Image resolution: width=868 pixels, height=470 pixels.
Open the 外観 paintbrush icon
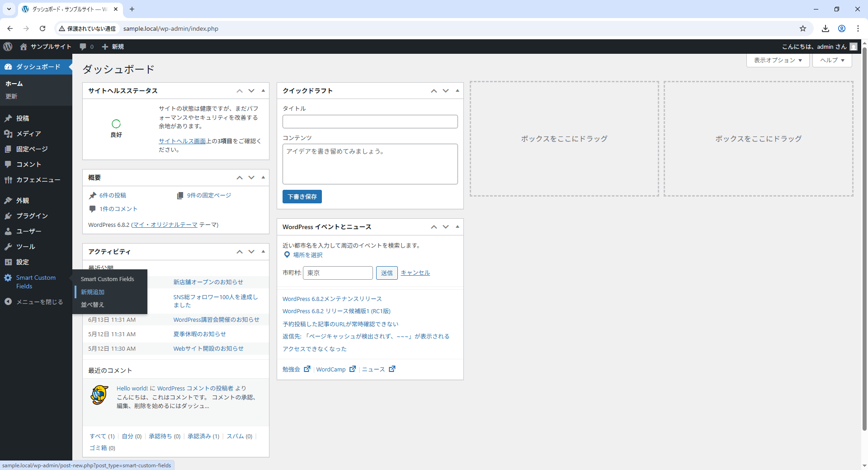pyautogui.click(x=8, y=200)
